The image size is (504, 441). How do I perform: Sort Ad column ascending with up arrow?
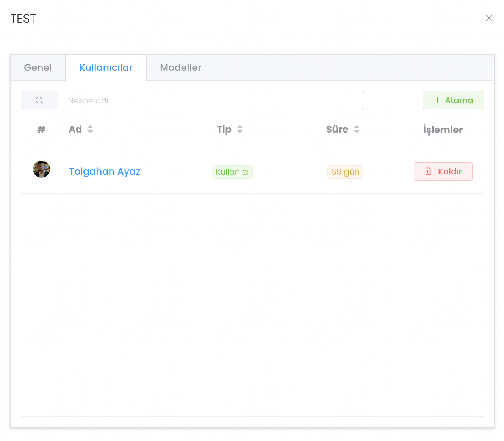(90, 127)
